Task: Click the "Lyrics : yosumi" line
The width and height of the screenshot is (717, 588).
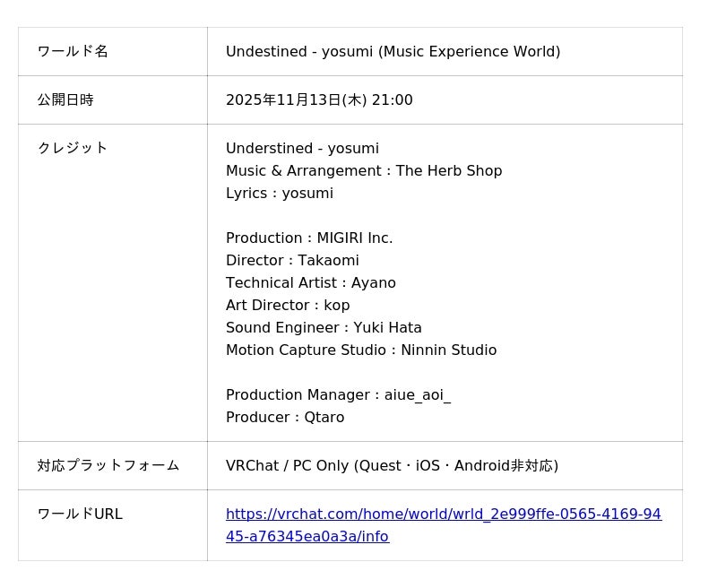Action: coord(280,193)
